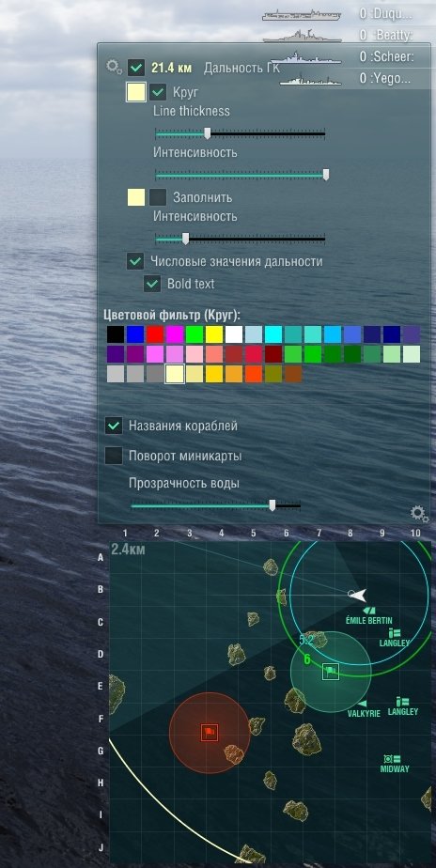
Task: Select the Midway carrier icon on minimap
Action: (392, 758)
